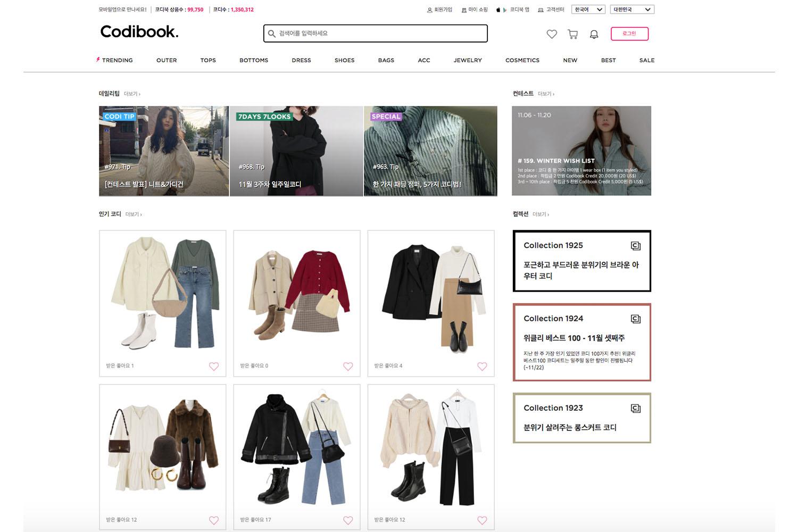Expand the 대한민국 country selector

632,9
